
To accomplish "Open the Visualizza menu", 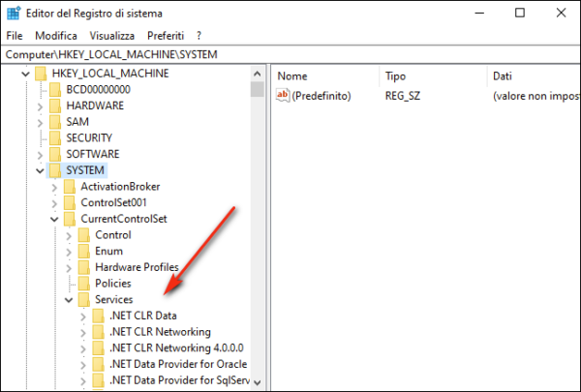I will pyautogui.click(x=112, y=36).
